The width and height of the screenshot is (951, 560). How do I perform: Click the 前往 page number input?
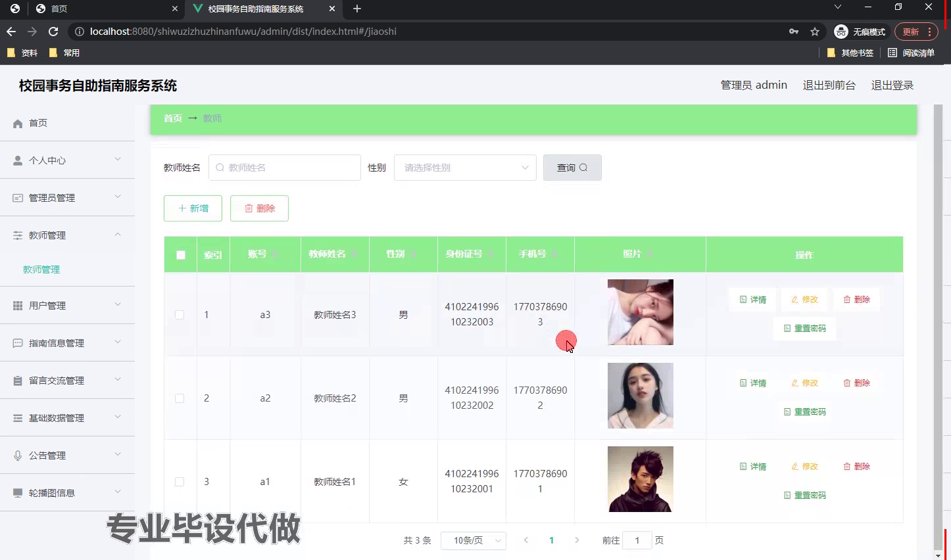pos(637,540)
